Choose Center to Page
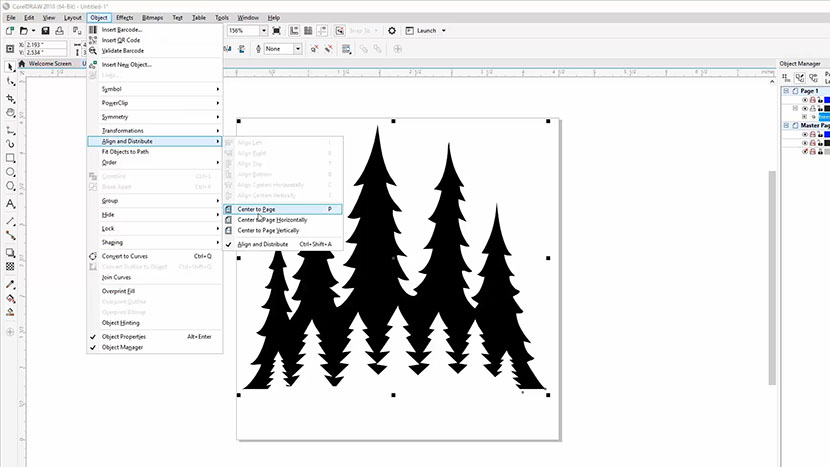The image size is (830, 467). point(257,209)
